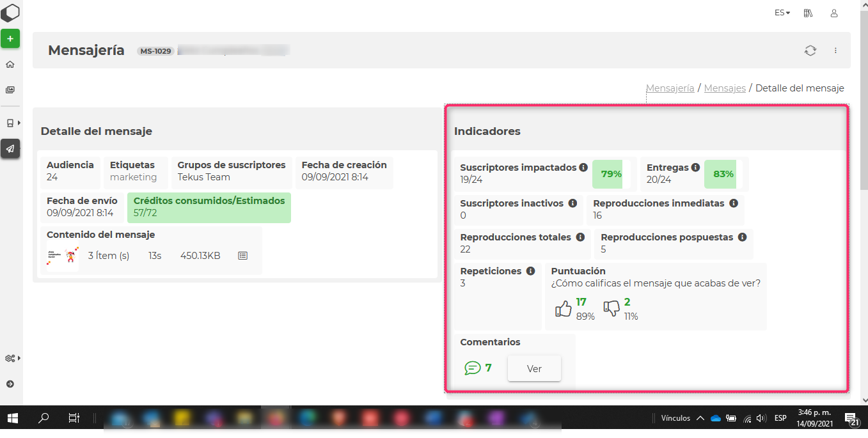Open Windows Start menu

tap(12, 418)
